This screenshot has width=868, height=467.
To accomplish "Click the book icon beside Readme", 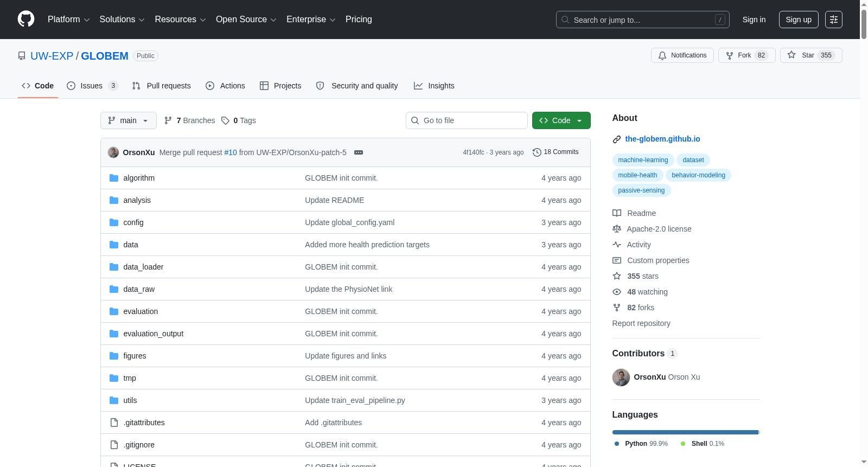I will click(x=617, y=213).
